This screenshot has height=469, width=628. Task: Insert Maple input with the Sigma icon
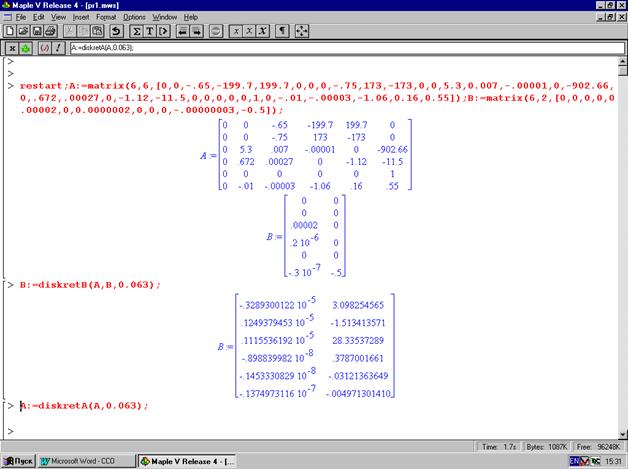pyautogui.click(x=135, y=31)
